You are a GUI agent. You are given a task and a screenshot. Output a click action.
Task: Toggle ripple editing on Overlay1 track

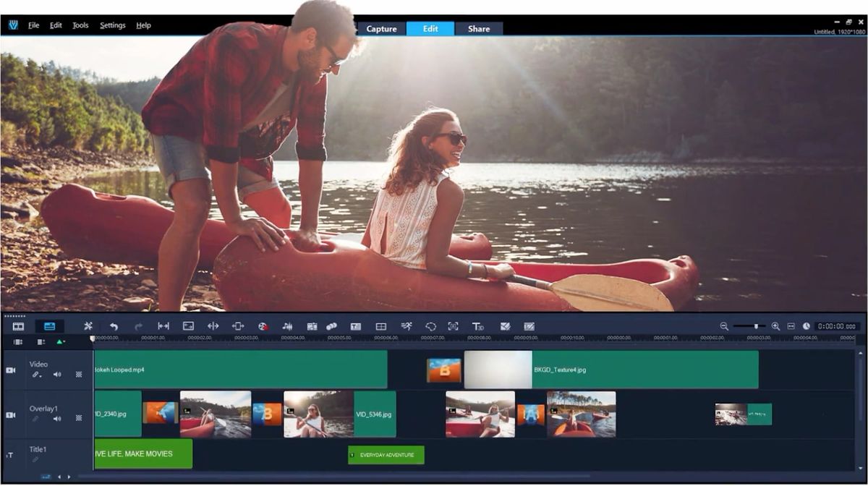(35, 419)
